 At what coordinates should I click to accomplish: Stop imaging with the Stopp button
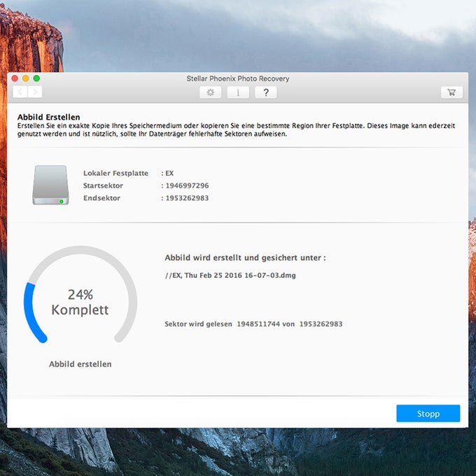click(428, 414)
